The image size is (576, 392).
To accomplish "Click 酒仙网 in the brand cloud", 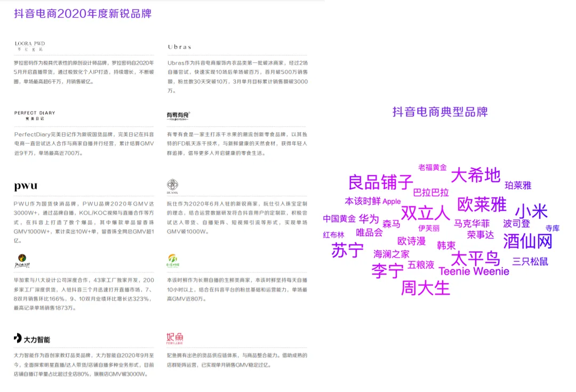I will [528, 242].
